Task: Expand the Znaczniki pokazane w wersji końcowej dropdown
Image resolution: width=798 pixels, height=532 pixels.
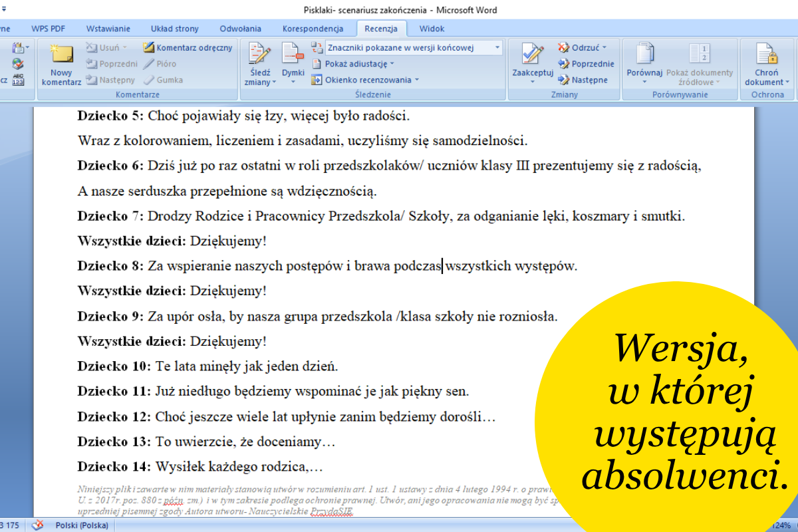Action: click(497, 48)
